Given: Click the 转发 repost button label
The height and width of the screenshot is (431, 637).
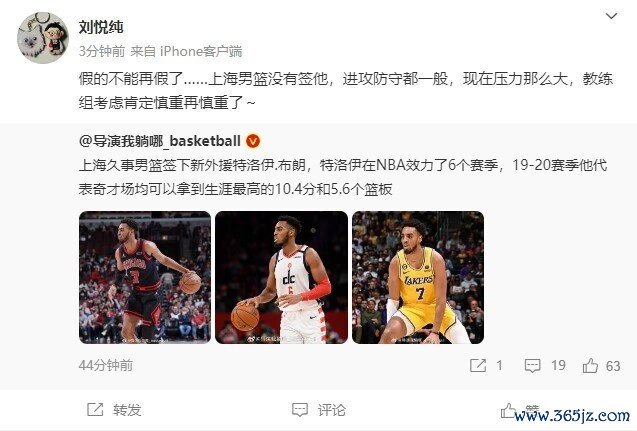Looking at the screenshot, I should tap(127, 409).
